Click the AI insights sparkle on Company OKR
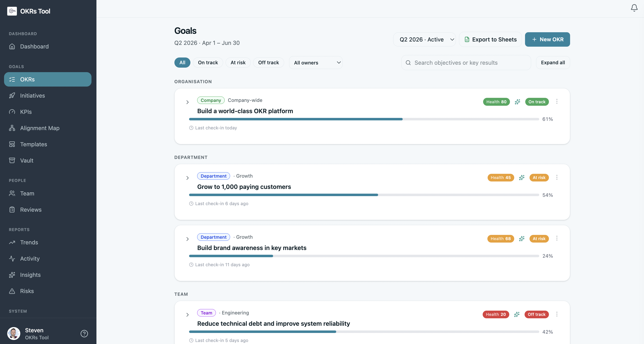The width and height of the screenshot is (644, 344). pyautogui.click(x=517, y=102)
